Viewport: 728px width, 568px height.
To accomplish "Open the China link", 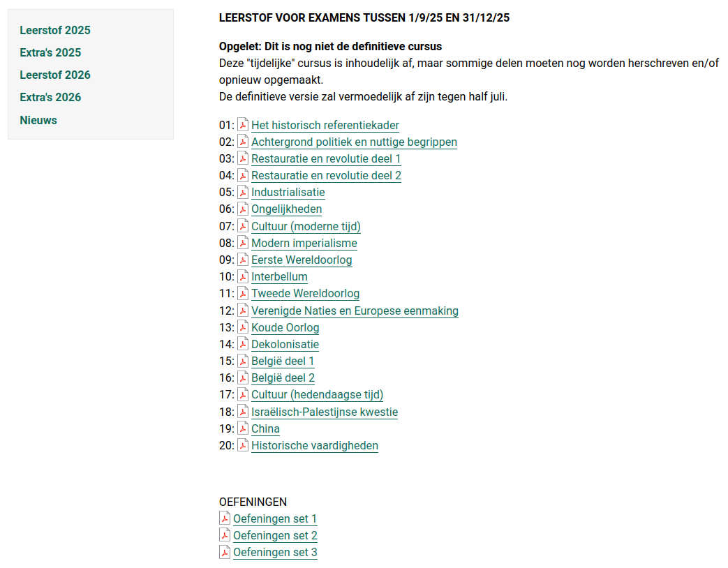I will click(x=265, y=428).
